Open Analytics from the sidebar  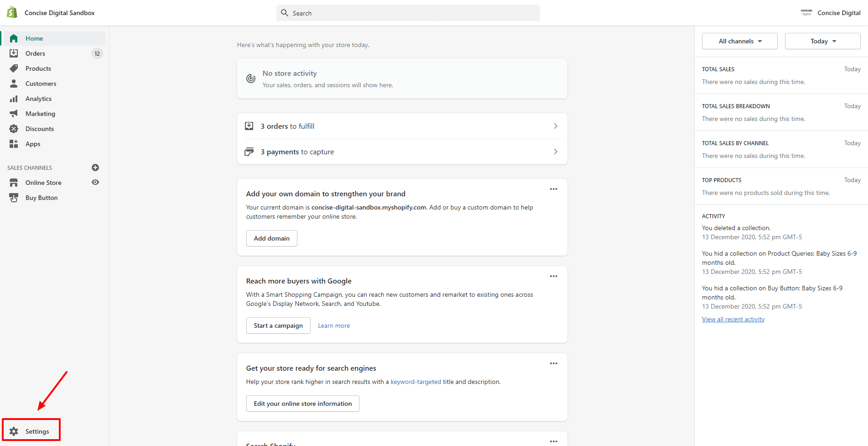tap(38, 99)
